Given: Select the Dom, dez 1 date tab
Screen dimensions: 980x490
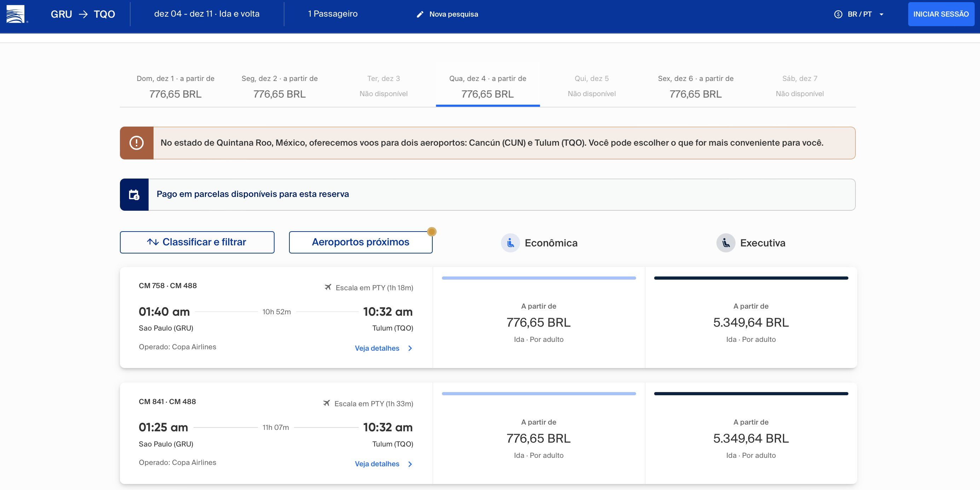Looking at the screenshot, I should point(175,86).
